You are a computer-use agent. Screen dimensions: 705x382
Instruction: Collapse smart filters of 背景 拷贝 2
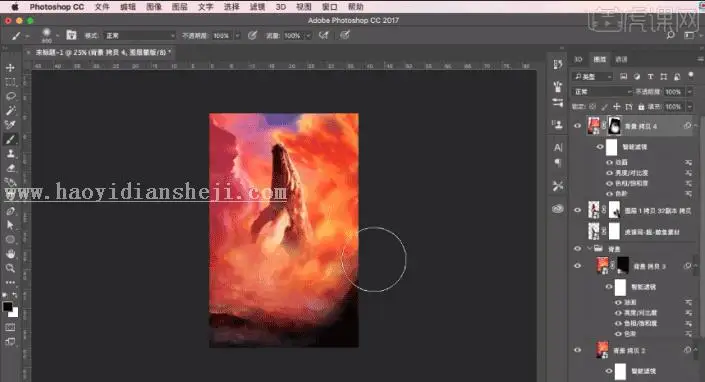point(696,350)
